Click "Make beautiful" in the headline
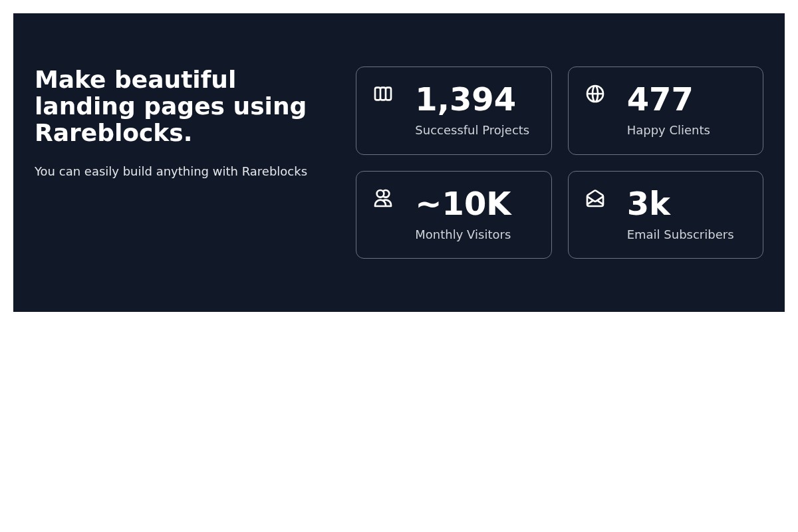 pos(135,80)
